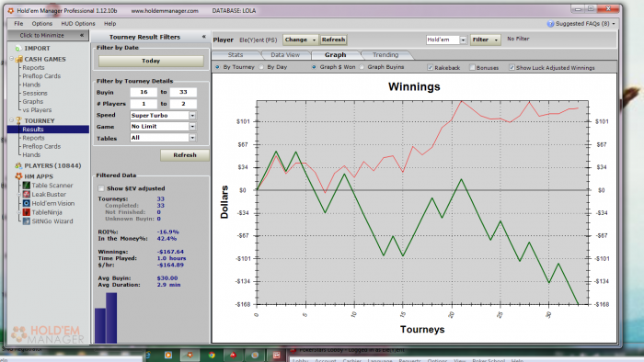
Task: Click Refresh in Tourney Details filter panel
Action: pos(185,155)
